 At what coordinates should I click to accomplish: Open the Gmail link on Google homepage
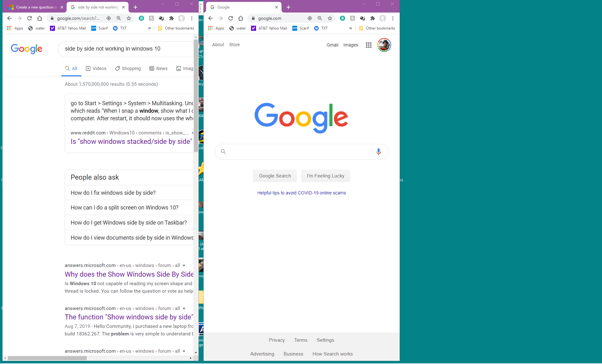point(332,45)
